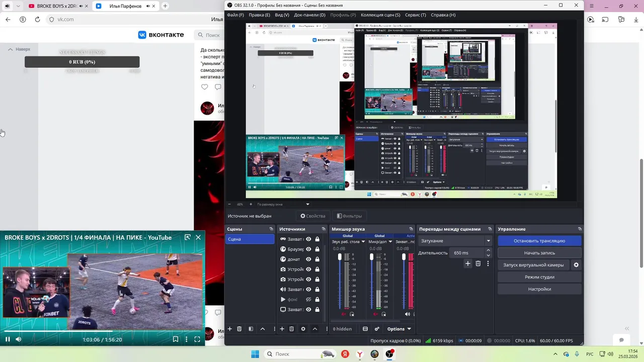This screenshot has height=362, width=644.
Task: Mute audio on the BROKE BOYS browser tab
Action: [82, 6]
